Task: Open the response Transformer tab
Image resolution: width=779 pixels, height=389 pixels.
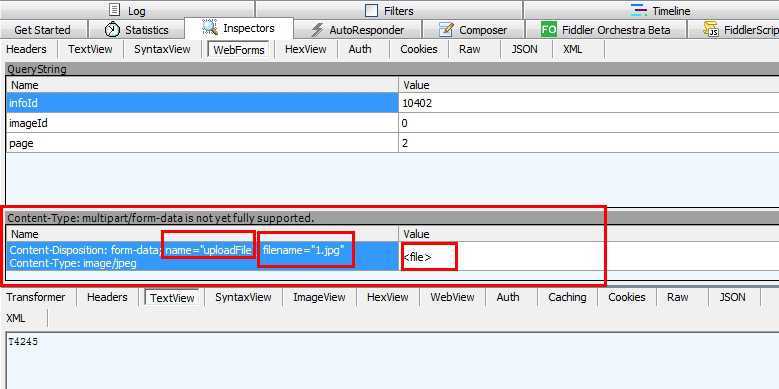Action: point(36,297)
